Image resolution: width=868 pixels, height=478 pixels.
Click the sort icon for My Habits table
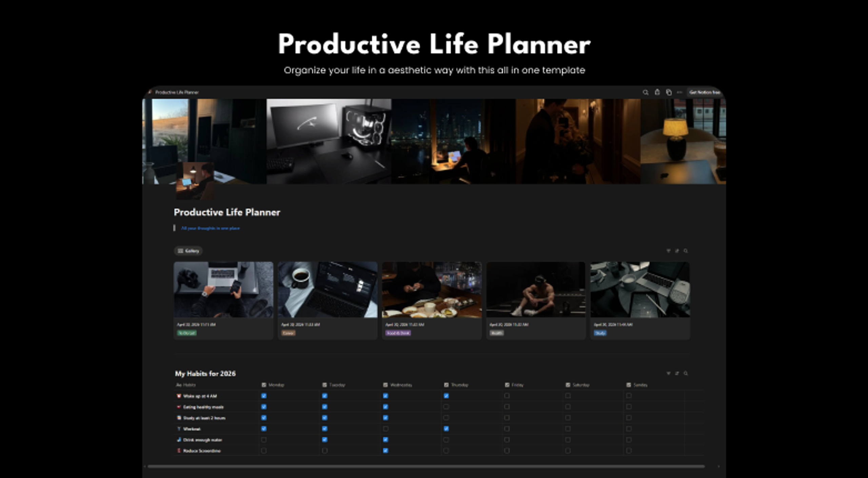tap(677, 373)
